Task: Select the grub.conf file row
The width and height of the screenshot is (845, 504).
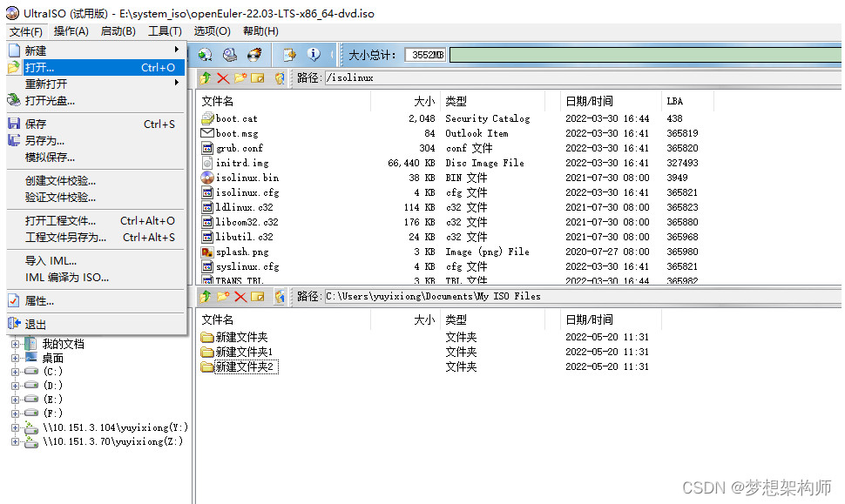Action: point(456,148)
